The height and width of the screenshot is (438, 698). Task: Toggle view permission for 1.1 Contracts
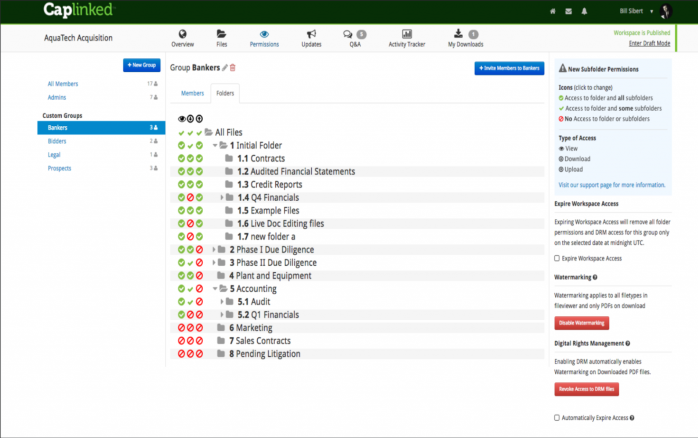coord(182,158)
